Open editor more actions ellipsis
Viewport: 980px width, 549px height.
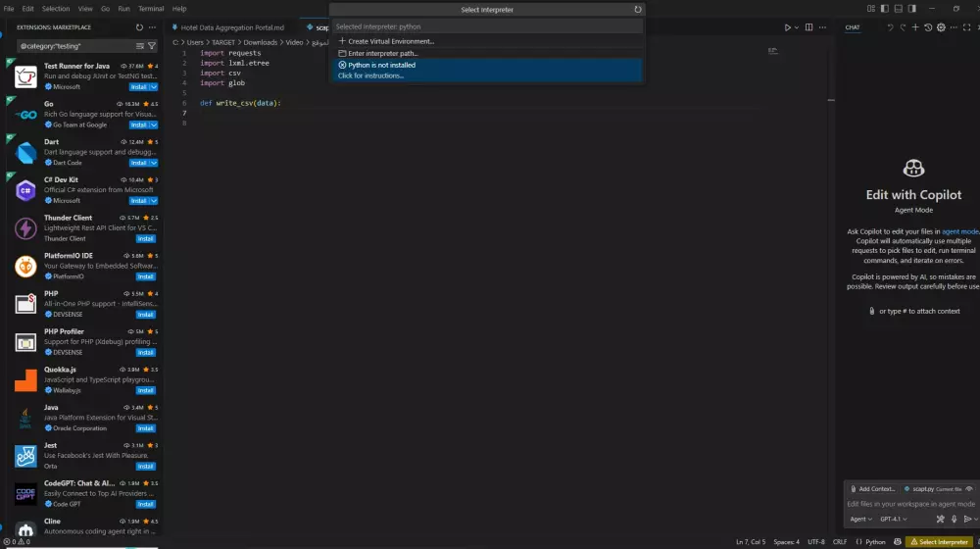tap(822, 27)
